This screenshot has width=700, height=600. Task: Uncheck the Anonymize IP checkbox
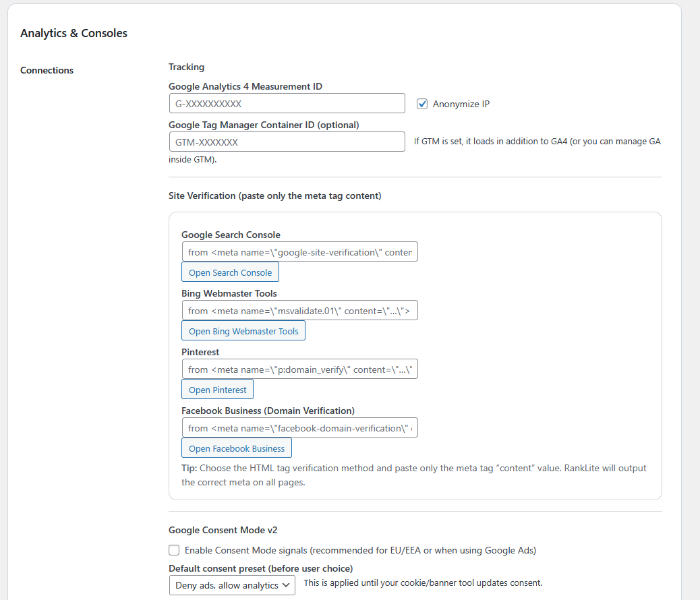click(421, 104)
